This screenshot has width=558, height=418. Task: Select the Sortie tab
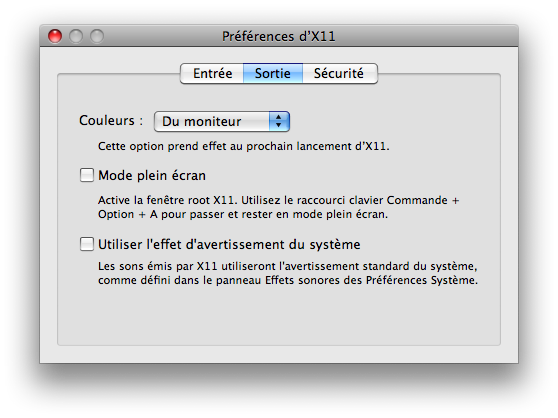273,74
